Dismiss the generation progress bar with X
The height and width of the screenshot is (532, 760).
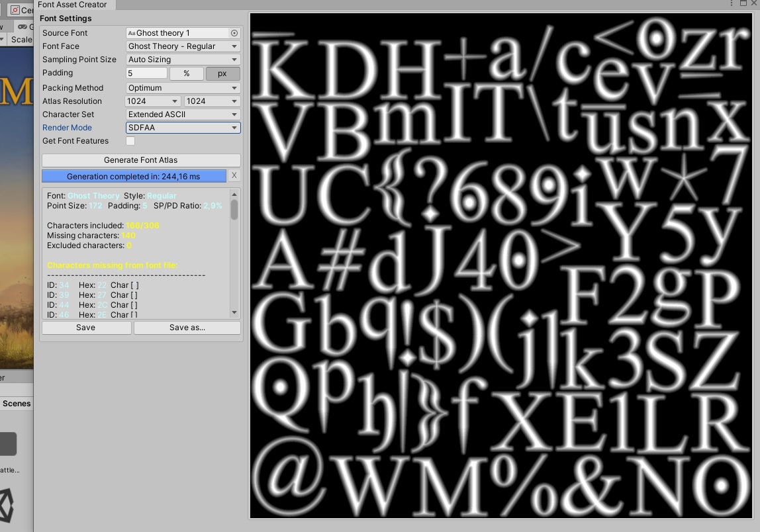[233, 175]
